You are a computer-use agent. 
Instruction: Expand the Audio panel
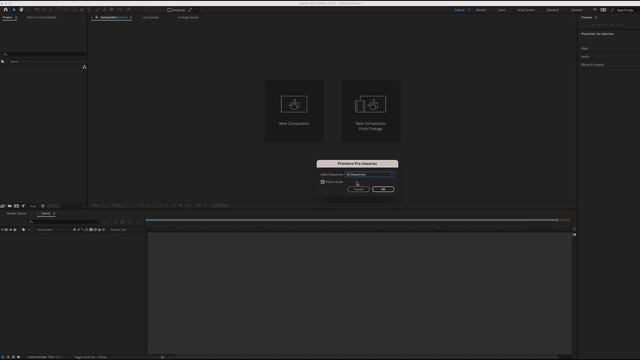585,57
